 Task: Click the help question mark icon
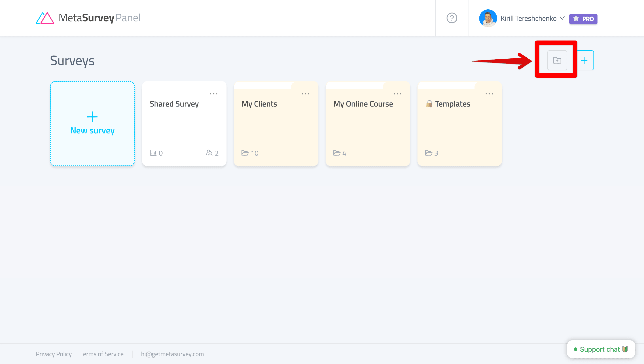pos(452,18)
